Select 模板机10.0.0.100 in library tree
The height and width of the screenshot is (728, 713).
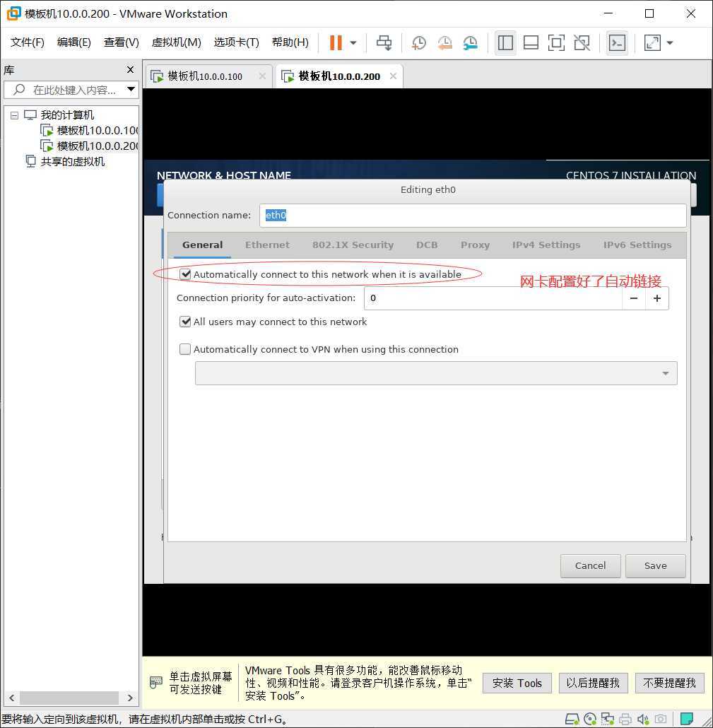[90, 131]
